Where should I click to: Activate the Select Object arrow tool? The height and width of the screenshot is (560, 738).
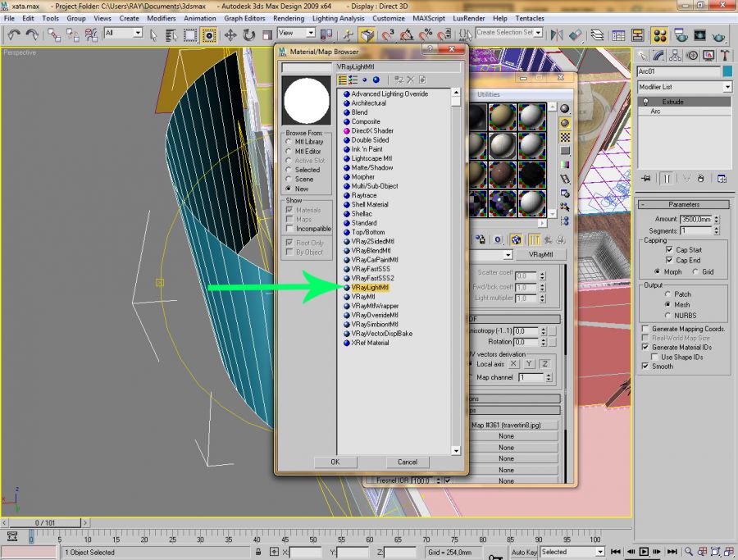coord(153,35)
